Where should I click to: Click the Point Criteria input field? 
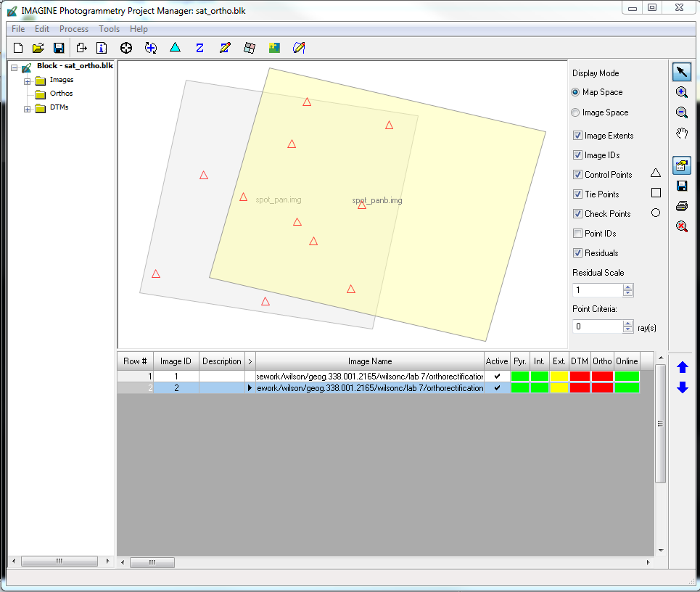598,326
